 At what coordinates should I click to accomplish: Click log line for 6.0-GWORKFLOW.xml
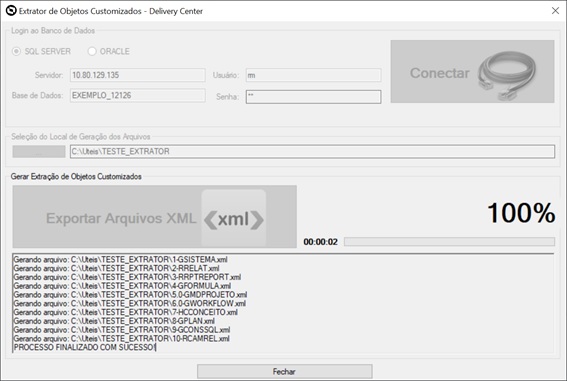click(129, 303)
